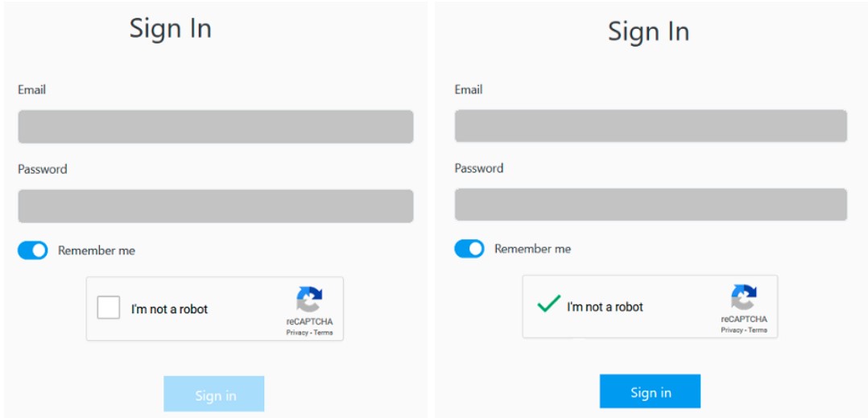
Task: Toggle Remember me in the verified captcha form
Action: click(x=469, y=249)
